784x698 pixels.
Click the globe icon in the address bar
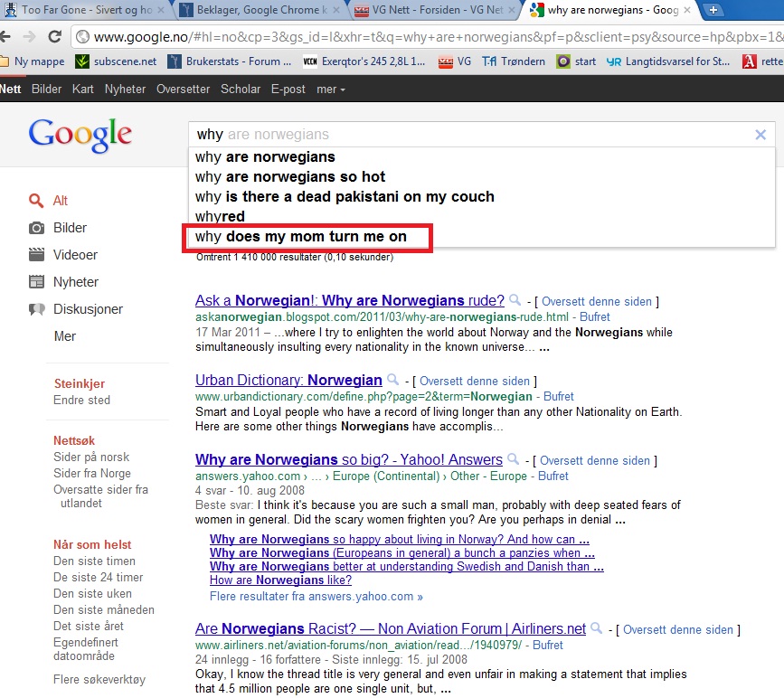click(82, 36)
